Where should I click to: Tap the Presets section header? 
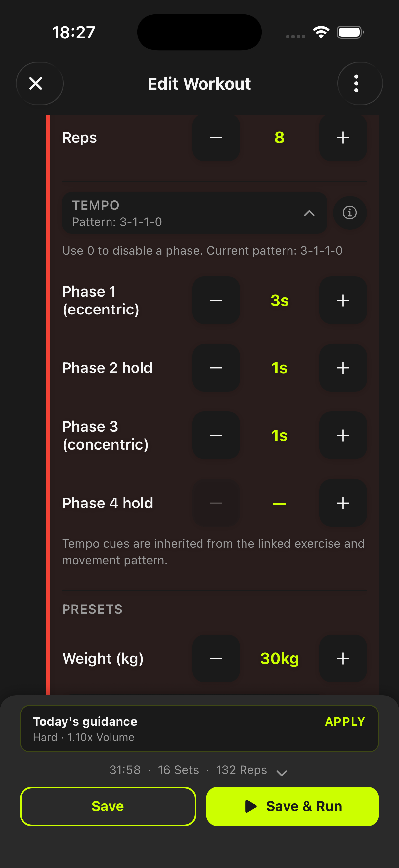(x=92, y=609)
